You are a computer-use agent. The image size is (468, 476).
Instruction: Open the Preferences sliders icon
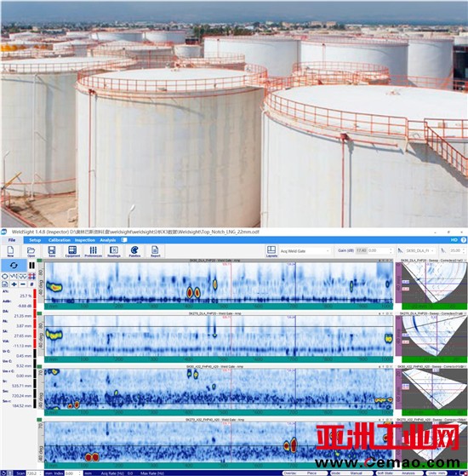(x=93, y=251)
